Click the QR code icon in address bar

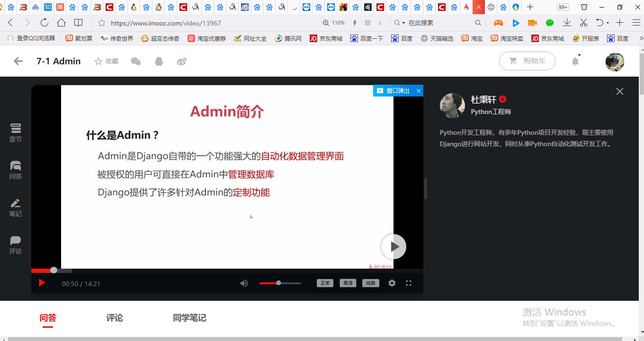(x=368, y=23)
